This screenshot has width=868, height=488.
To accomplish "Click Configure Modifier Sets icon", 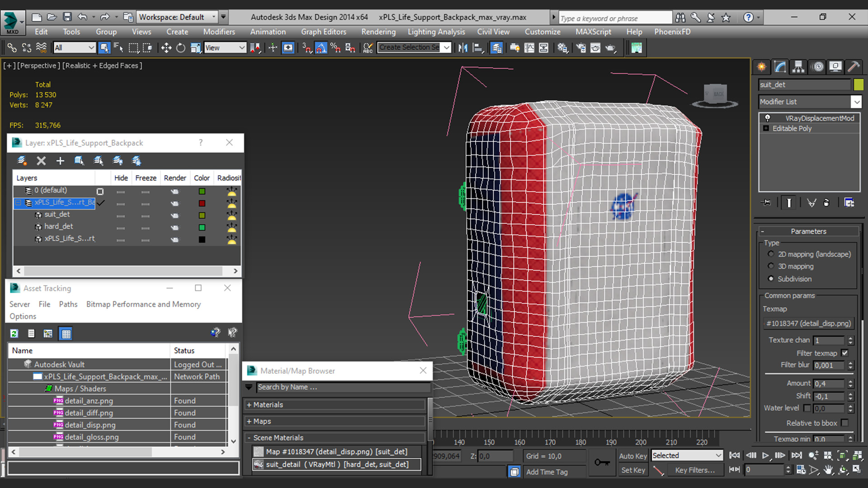I will (849, 202).
